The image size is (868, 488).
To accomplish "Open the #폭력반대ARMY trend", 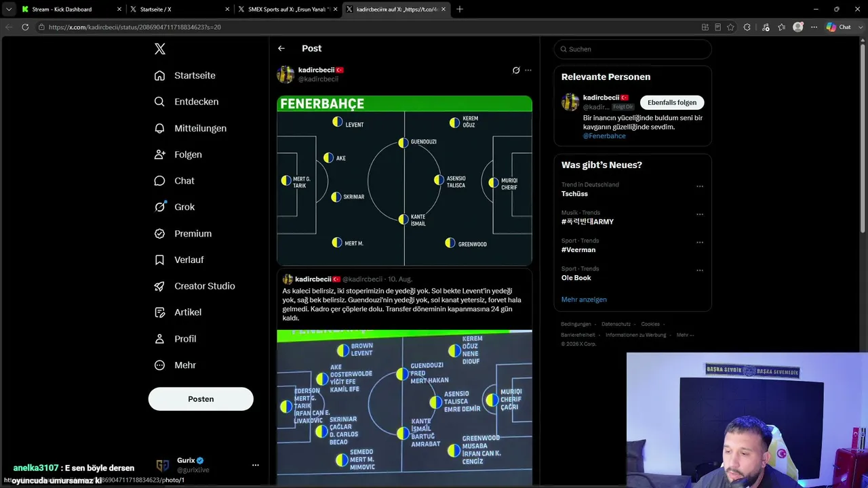I will coord(587,222).
